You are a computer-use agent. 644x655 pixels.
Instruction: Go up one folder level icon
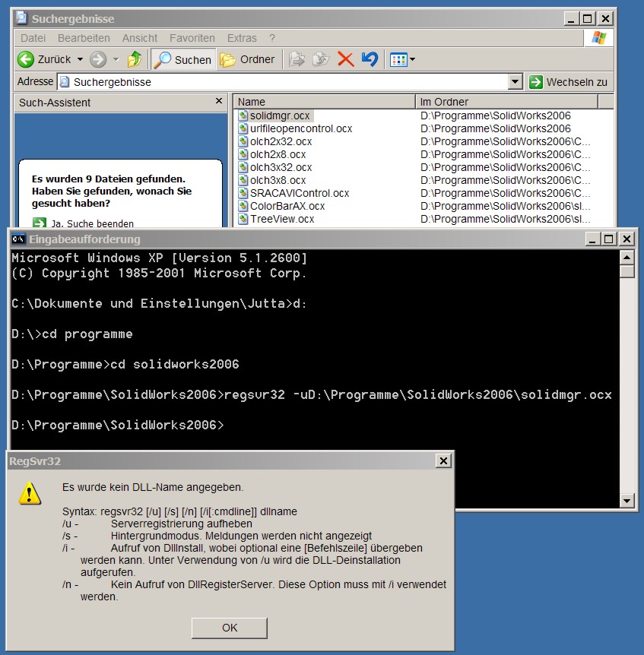pyautogui.click(x=135, y=59)
